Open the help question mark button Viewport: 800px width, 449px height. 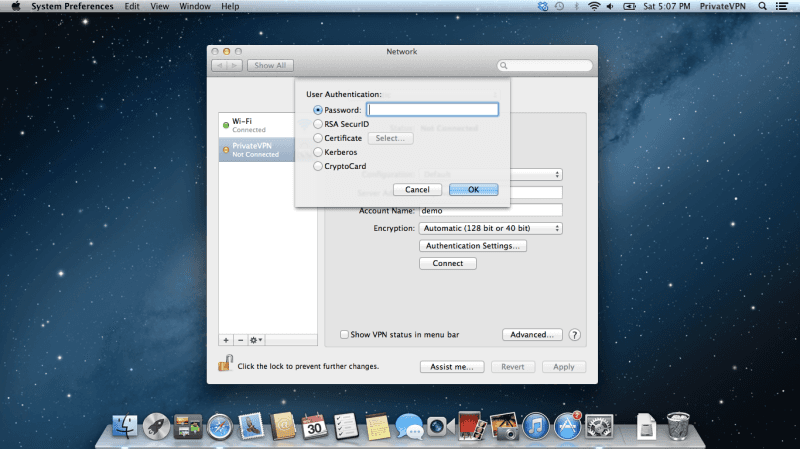pos(575,335)
